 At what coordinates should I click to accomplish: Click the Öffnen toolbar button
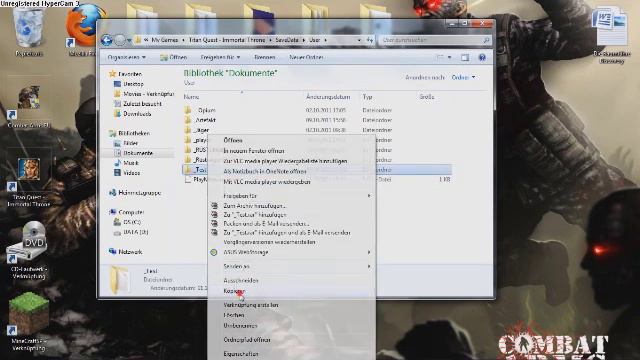[173, 58]
